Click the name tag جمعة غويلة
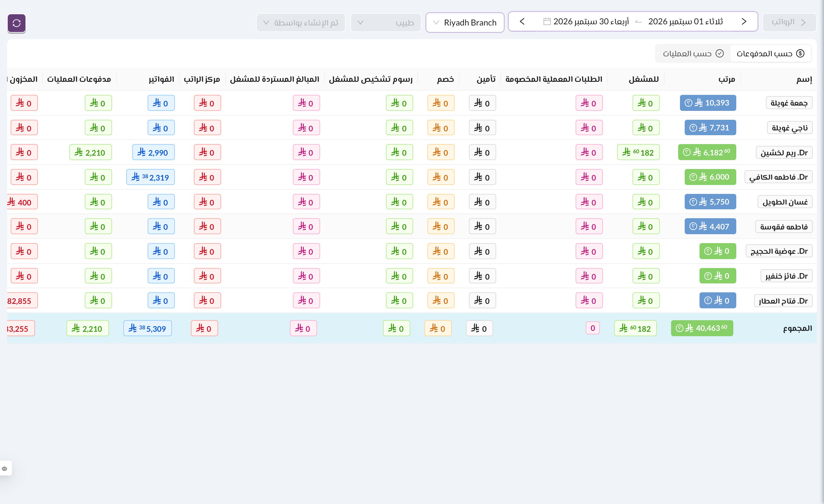The height and width of the screenshot is (504, 824). click(789, 103)
